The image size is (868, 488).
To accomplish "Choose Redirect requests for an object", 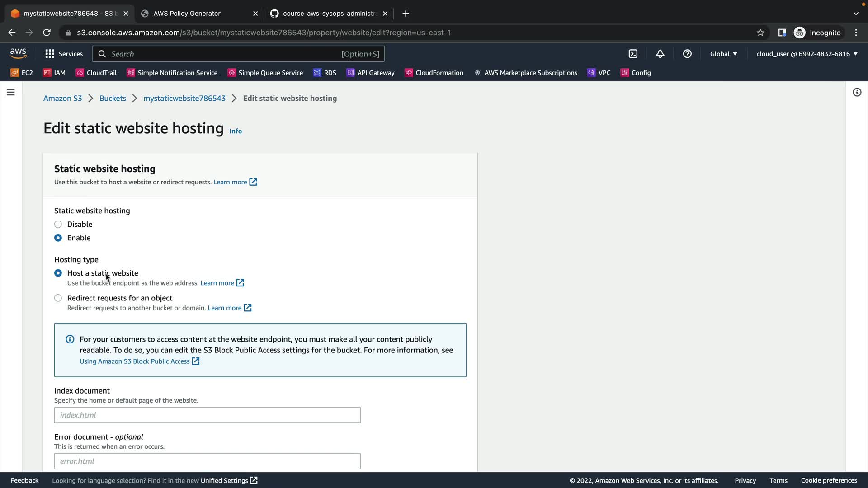I will (x=58, y=298).
